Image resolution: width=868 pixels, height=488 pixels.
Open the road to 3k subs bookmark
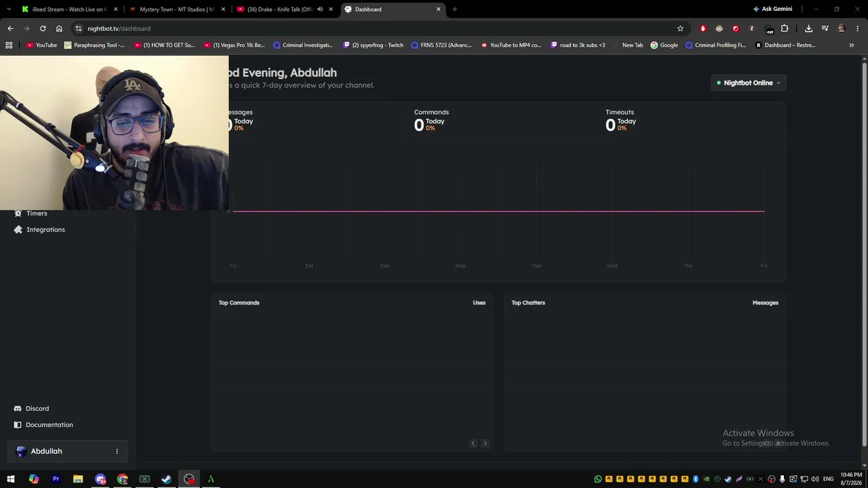click(x=578, y=45)
